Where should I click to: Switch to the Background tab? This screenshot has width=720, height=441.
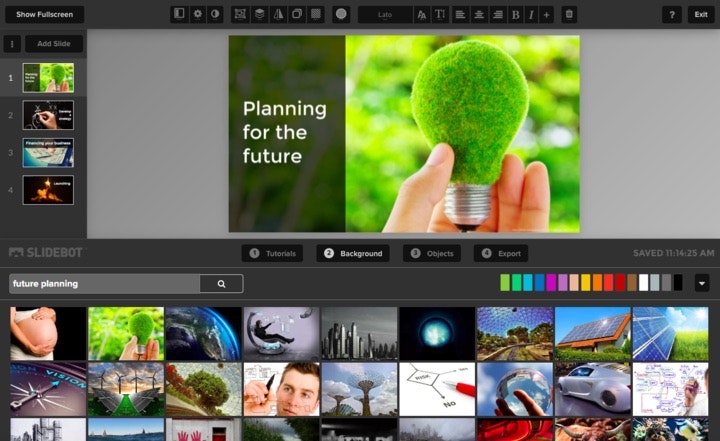click(353, 253)
